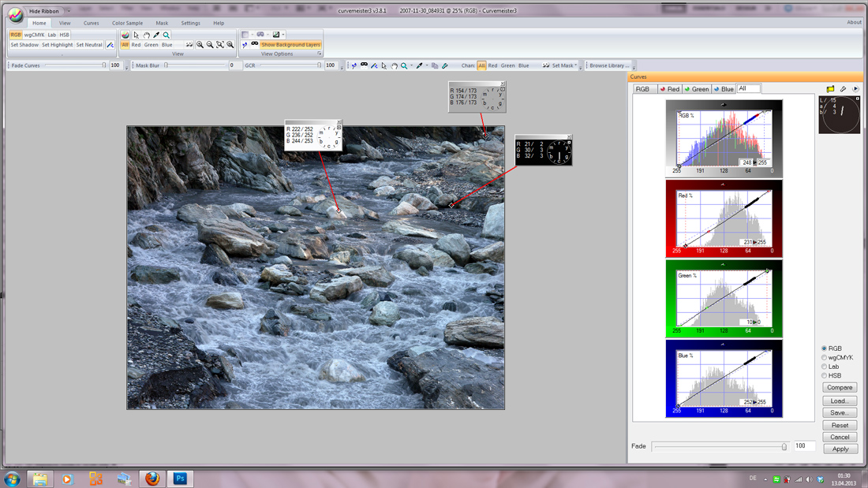This screenshot has width=868, height=488.
Task: Select the HSB radio button in Curves panel
Action: coord(825,375)
